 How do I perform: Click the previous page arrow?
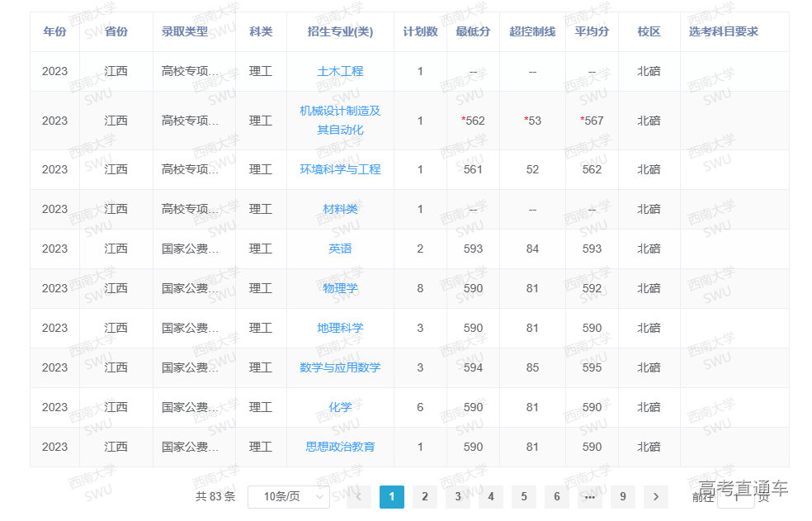pos(358,496)
